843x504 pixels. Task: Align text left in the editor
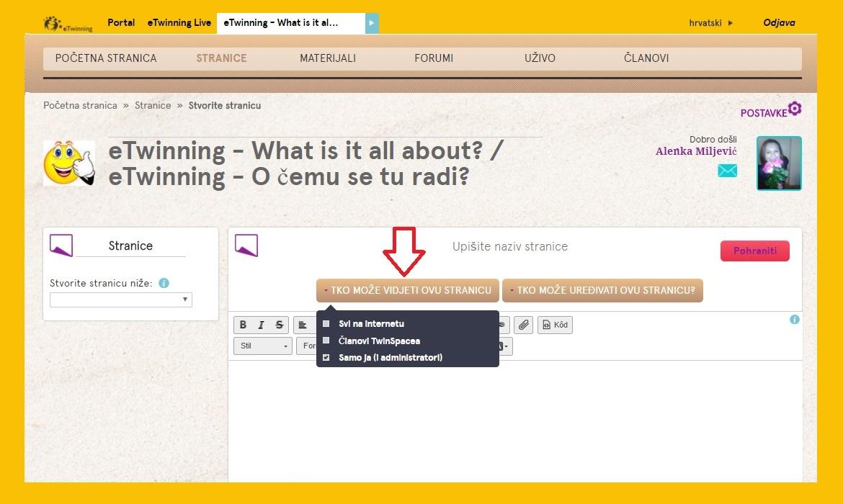(x=303, y=325)
